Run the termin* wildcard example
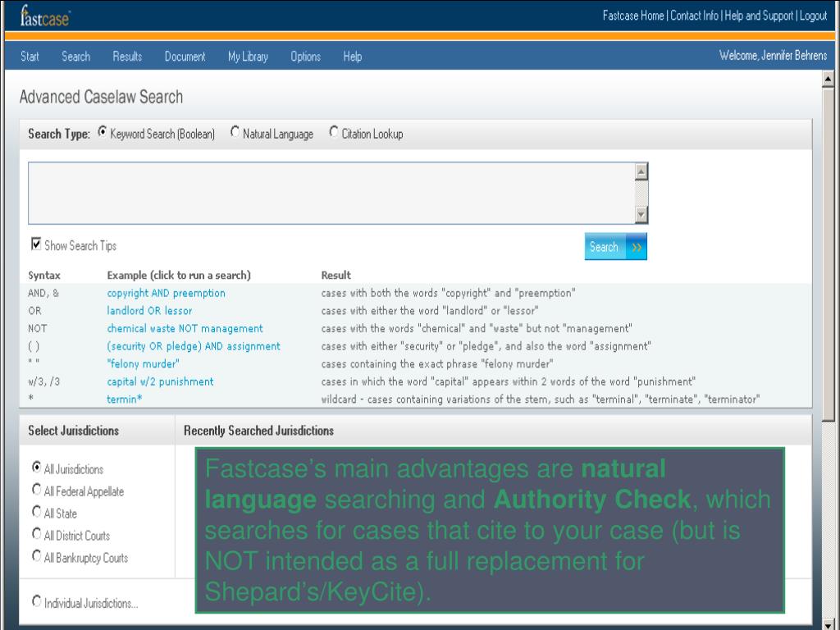This screenshot has width=840, height=630. point(125,399)
